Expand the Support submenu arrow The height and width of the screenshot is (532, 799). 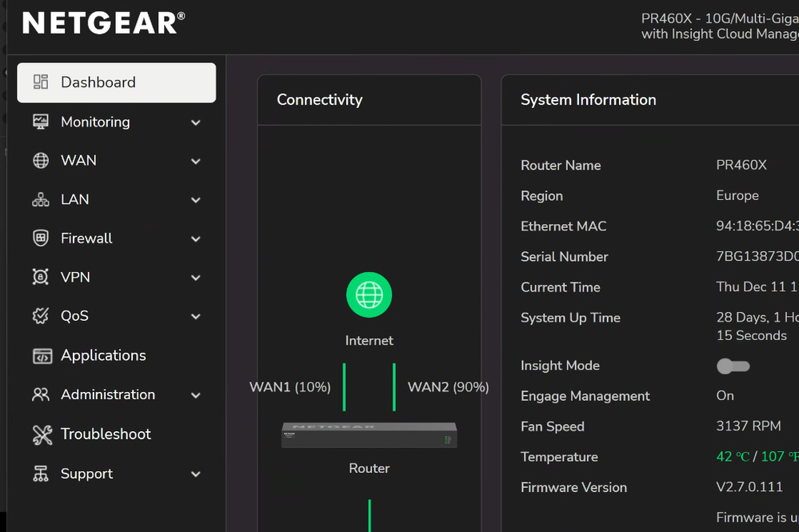click(x=196, y=474)
